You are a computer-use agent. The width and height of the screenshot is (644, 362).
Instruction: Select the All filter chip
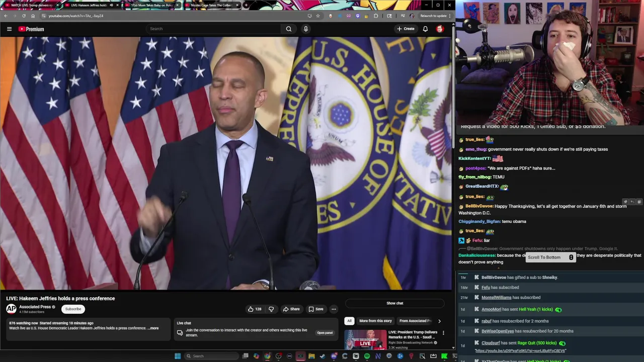[349, 321]
